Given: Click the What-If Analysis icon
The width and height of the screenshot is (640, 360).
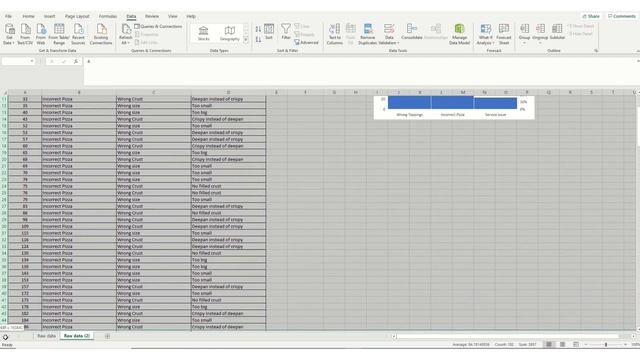Looking at the screenshot, I should click(485, 29).
